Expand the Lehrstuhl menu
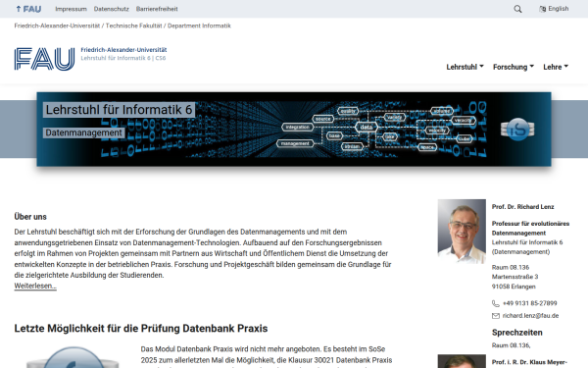 [x=465, y=67]
